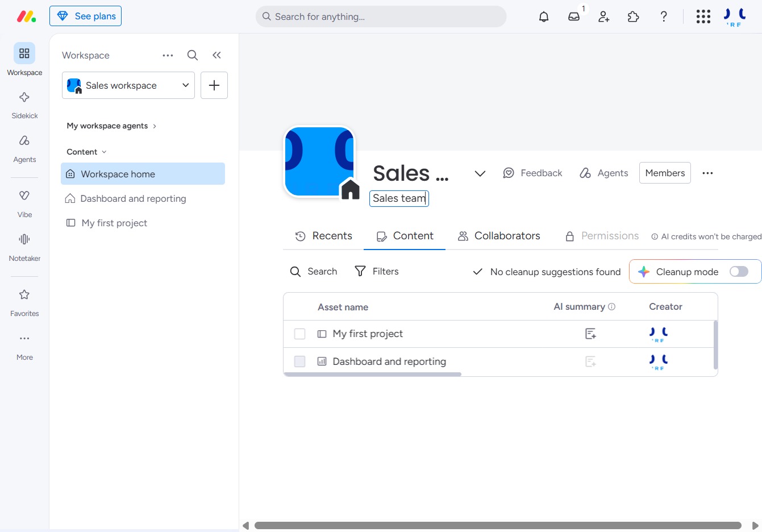Viewport: 762px width, 532px height.
Task: Switch to the Content tab
Action: coord(405,236)
